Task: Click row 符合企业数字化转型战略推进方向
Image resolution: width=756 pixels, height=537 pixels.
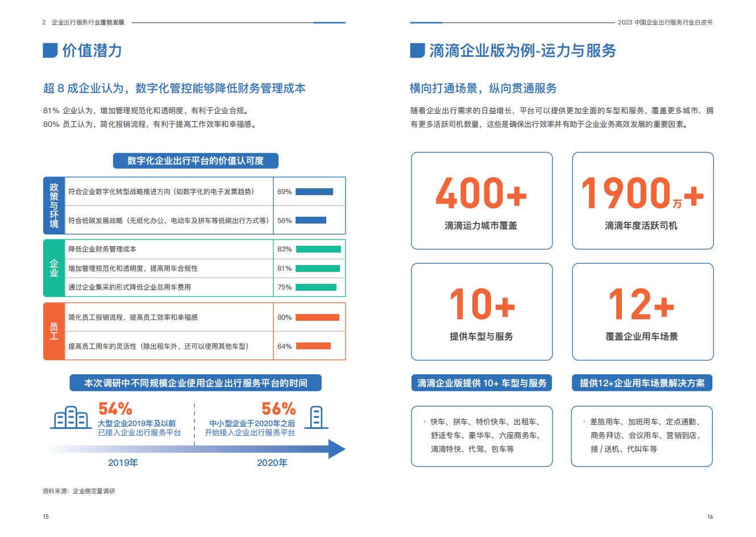Action: [x=205, y=192]
